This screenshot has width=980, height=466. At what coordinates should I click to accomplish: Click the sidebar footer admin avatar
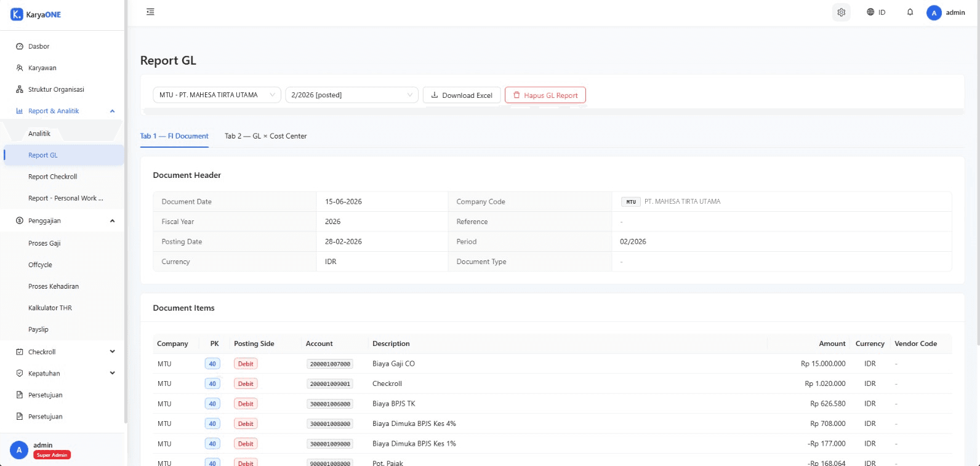(x=19, y=450)
